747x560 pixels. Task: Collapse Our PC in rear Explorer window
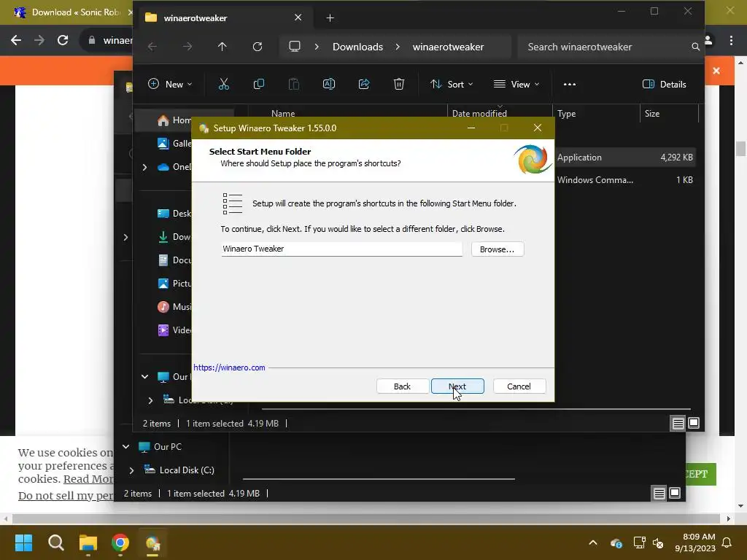click(125, 447)
